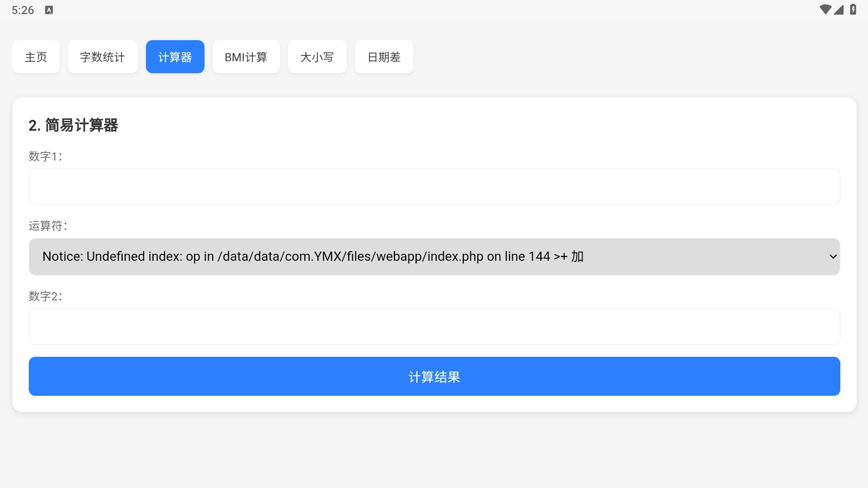
Task: Open the 运算符 operator dropdown
Action: click(434, 256)
